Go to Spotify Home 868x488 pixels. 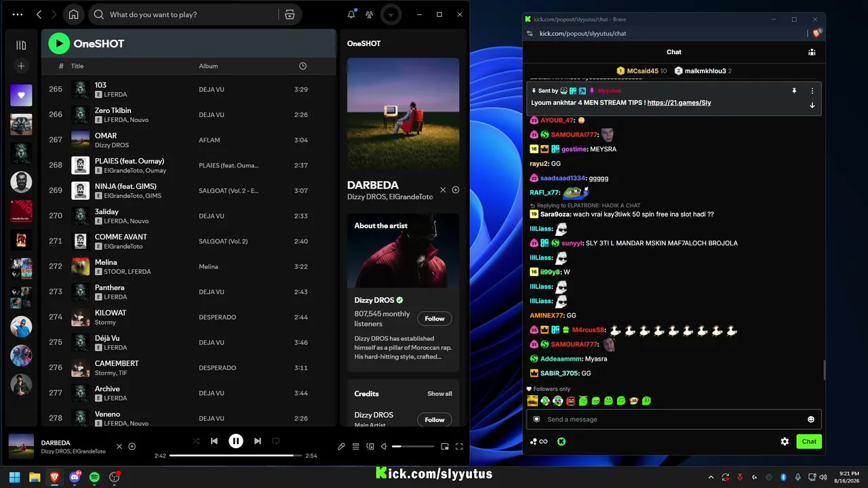[73, 14]
